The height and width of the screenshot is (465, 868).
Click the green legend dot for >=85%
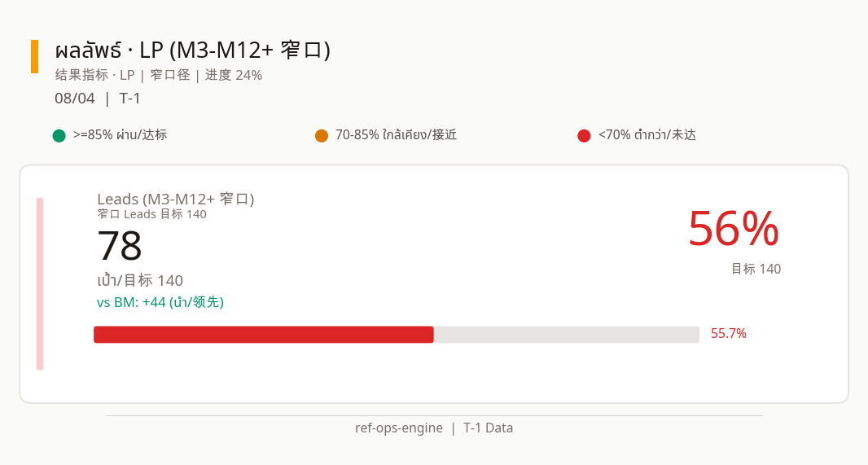click(x=59, y=136)
